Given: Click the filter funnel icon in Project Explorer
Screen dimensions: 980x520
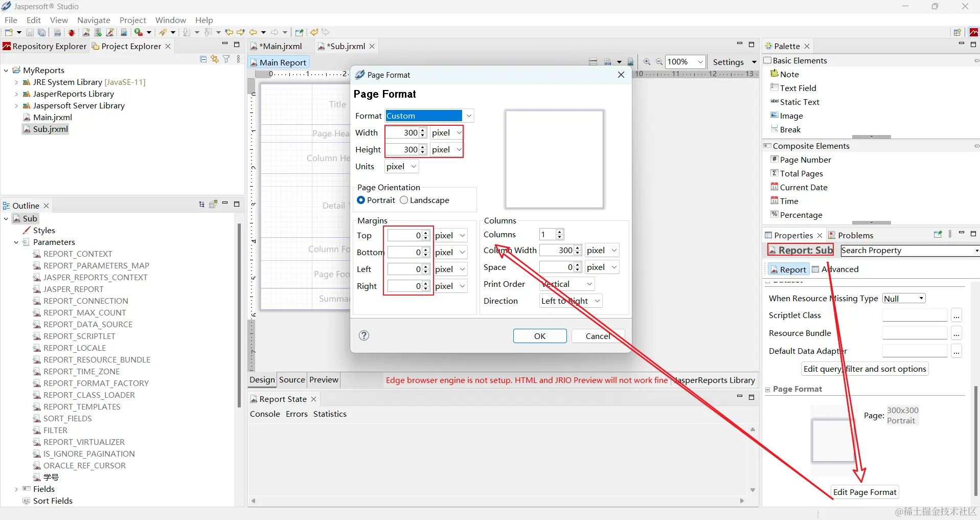Looking at the screenshot, I should 226,59.
